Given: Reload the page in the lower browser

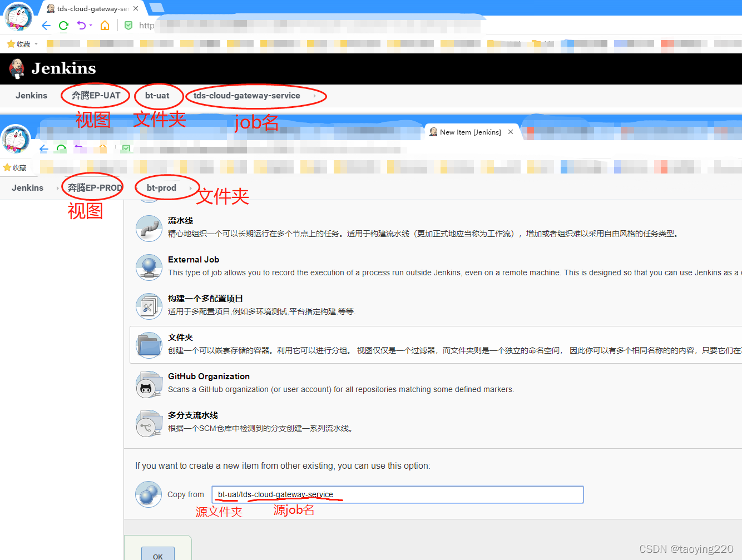Looking at the screenshot, I should pos(61,148).
